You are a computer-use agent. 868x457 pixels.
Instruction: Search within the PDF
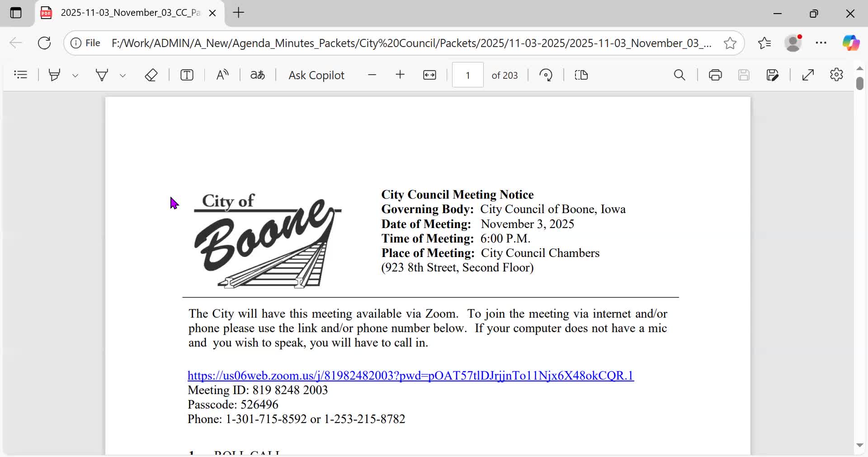pyautogui.click(x=679, y=75)
